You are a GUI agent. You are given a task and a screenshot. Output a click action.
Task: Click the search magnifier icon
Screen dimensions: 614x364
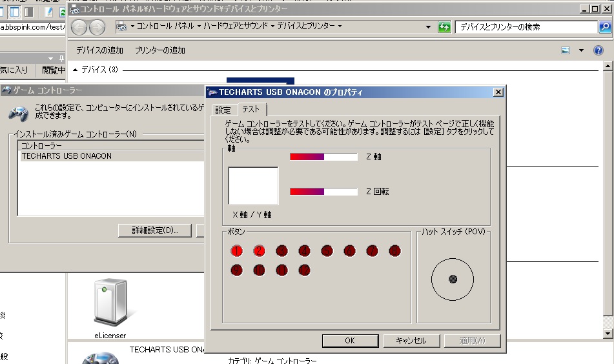[x=605, y=27]
